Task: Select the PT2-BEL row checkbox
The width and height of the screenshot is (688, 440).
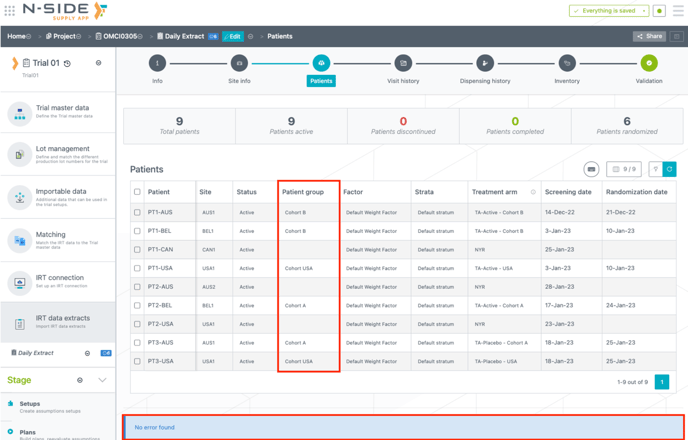Action: [x=137, y=306]
